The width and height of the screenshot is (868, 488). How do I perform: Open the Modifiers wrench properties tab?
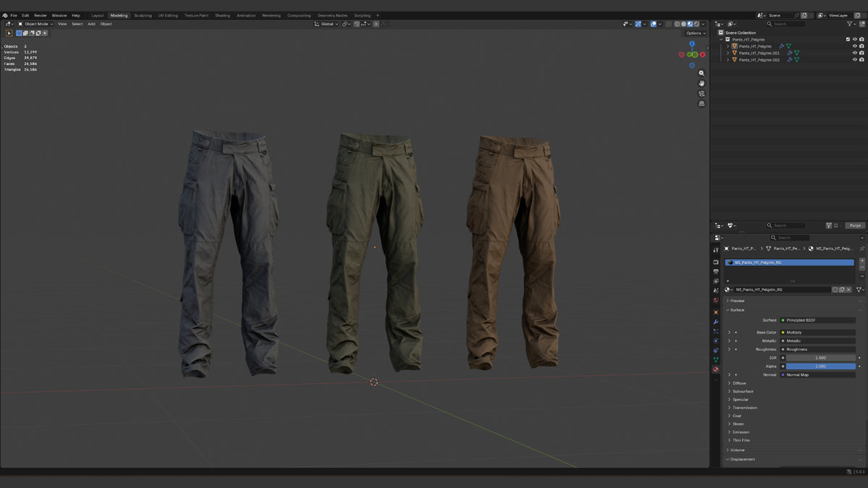click(715, 322)
